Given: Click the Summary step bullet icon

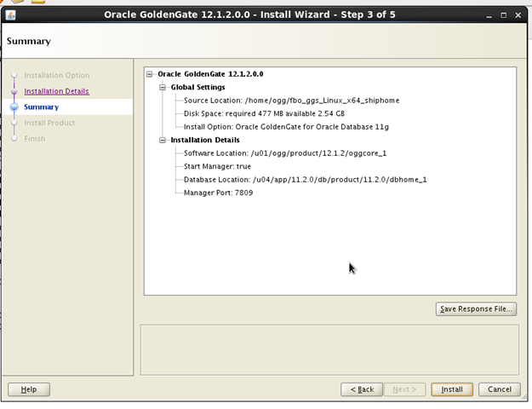Looking at the screenshot, I should tap(14, 107).
